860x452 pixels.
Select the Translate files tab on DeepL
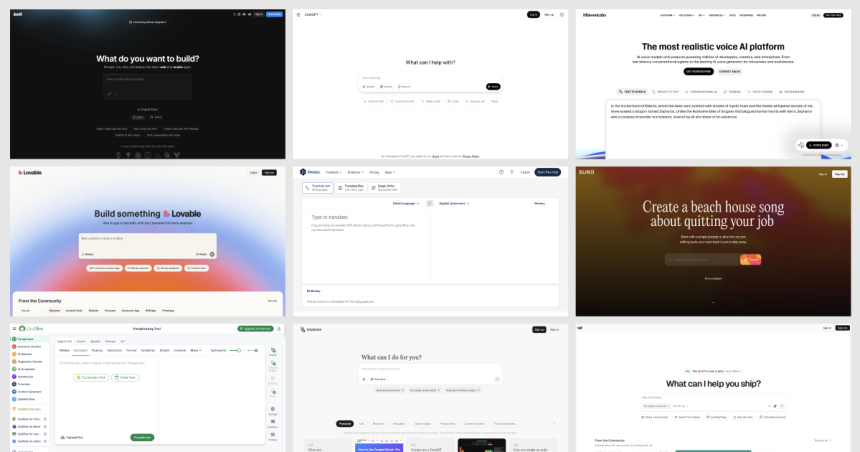[x=351, y=188]
